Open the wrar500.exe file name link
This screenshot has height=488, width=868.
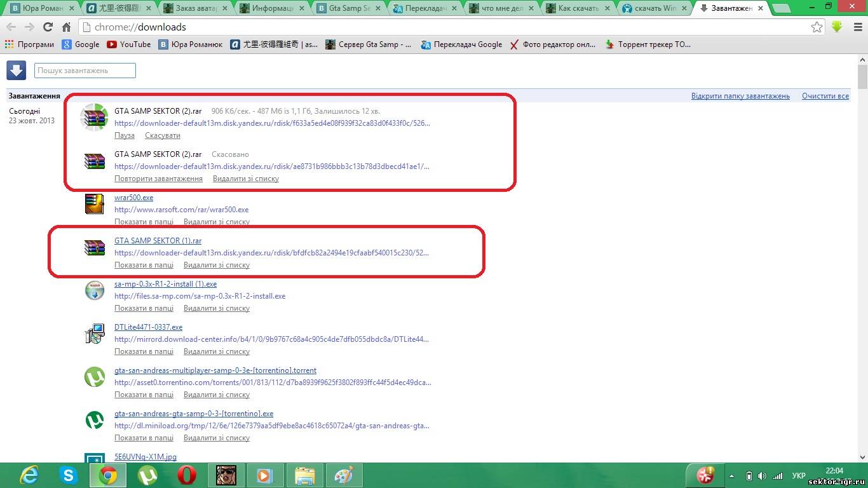[x=133, y=198]
